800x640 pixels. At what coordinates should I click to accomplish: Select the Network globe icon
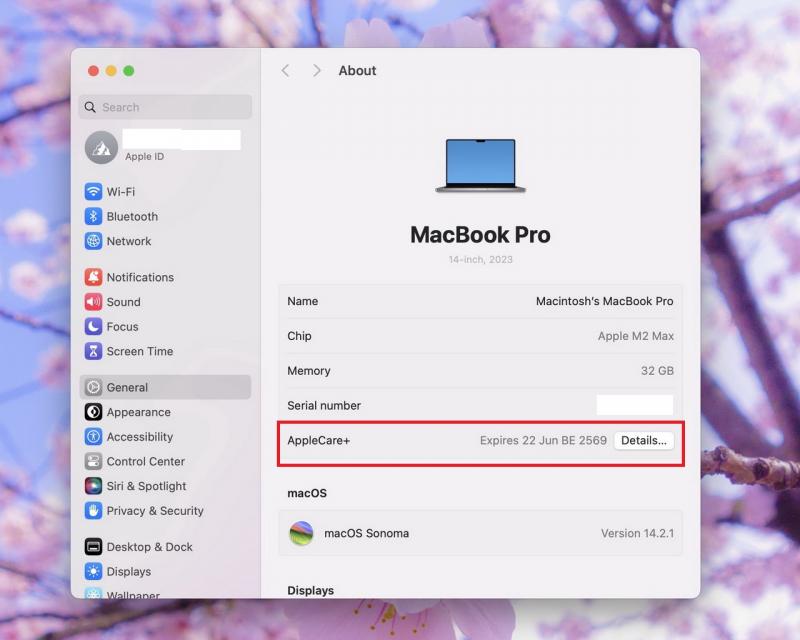(93, 241)
